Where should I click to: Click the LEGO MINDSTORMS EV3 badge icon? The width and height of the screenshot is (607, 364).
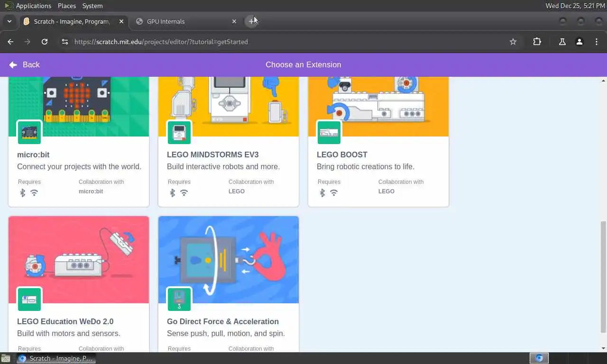pyautogui.click(x=179, y=132)
